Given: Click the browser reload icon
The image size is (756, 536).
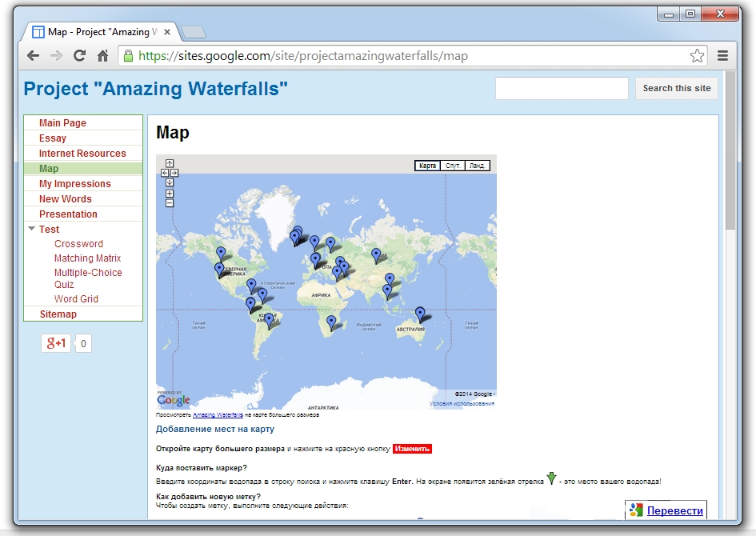Looking at the screenshot, I should coord(79,56).
